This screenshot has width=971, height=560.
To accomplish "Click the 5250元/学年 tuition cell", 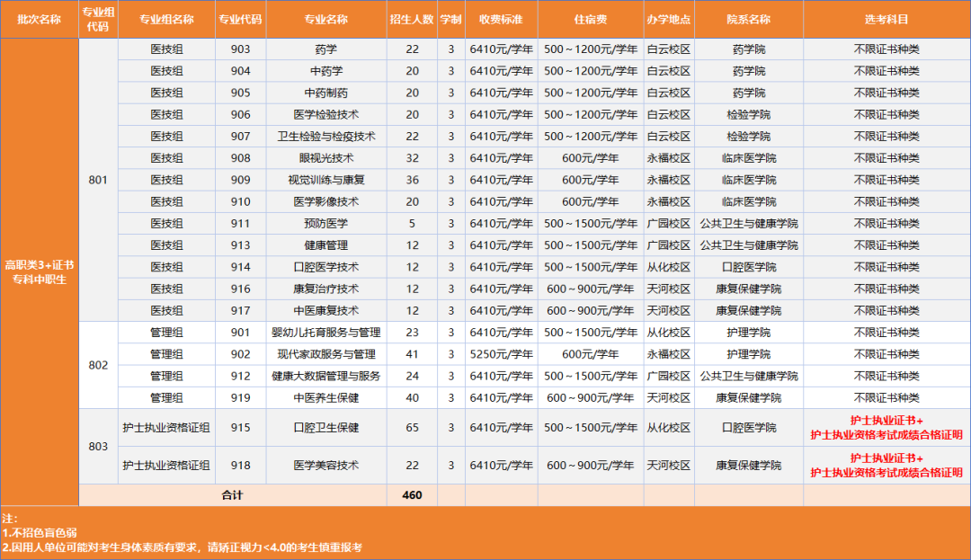I will (x=501, y=354).
